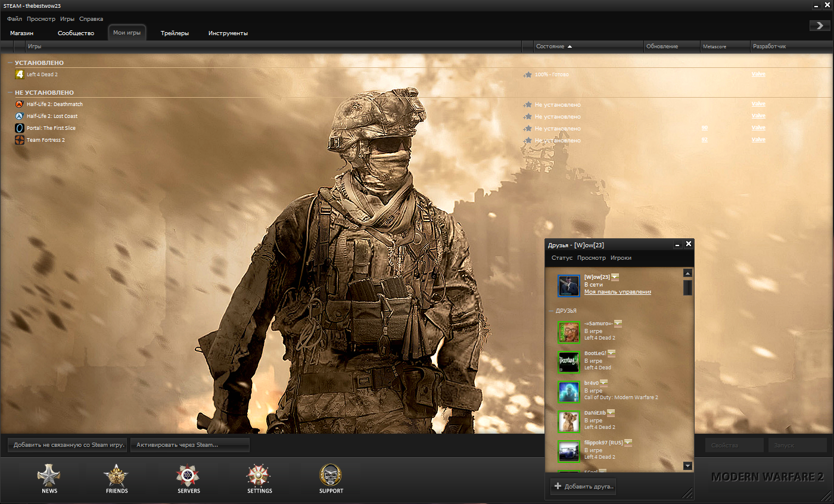Open Просмотр menu in Friends window
The width and height of the screenshot is (834, 504).
[592, 258]
